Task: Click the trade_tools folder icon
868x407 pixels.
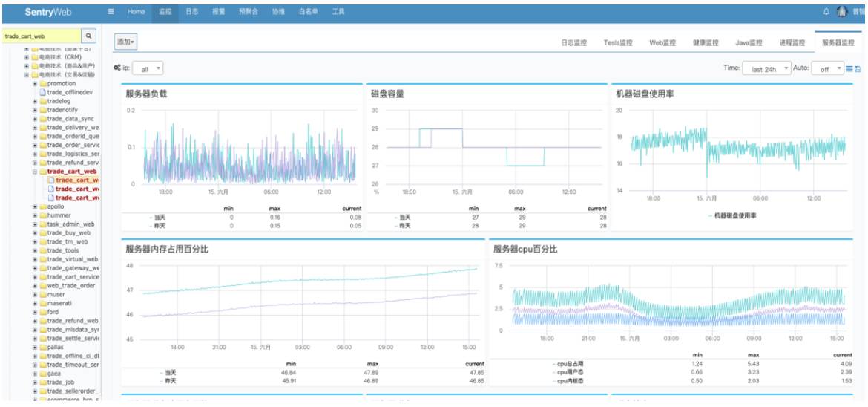Action: [x=42, y=250]
